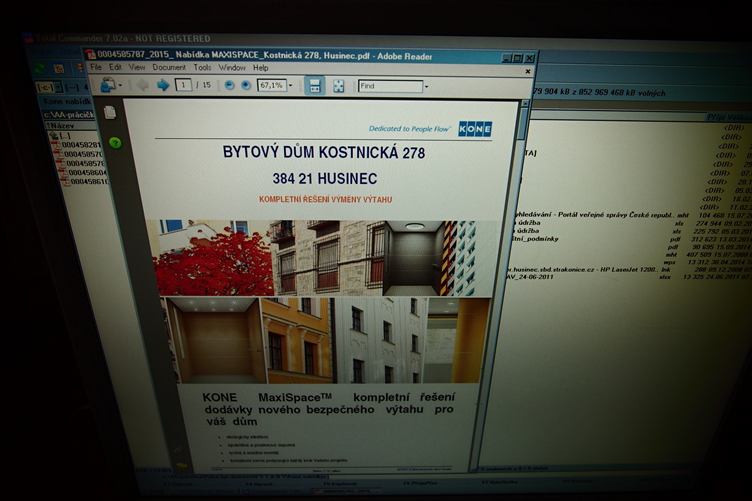The height and width of the screenshot is (501, 752).
Task: Select the file row 000458604
Action: (82, 172)
